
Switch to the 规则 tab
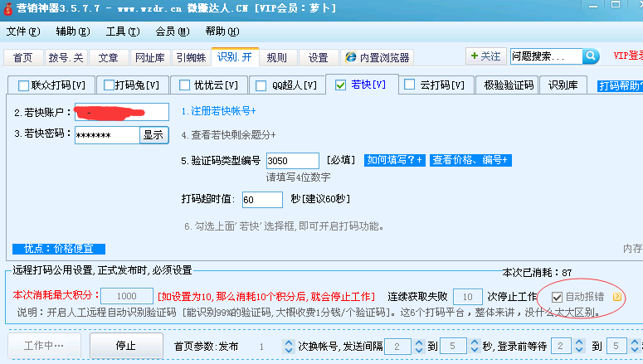pyautogui.click(x=277, y=57)
